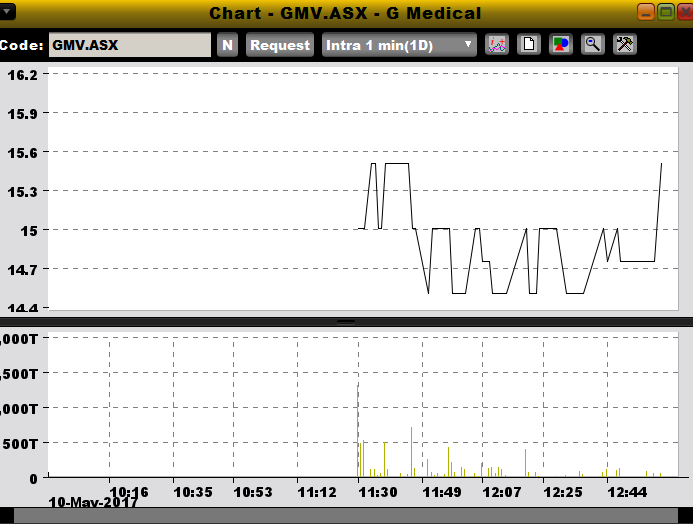Close the chart window
This screenshot has height=524, width=693.
686,12
